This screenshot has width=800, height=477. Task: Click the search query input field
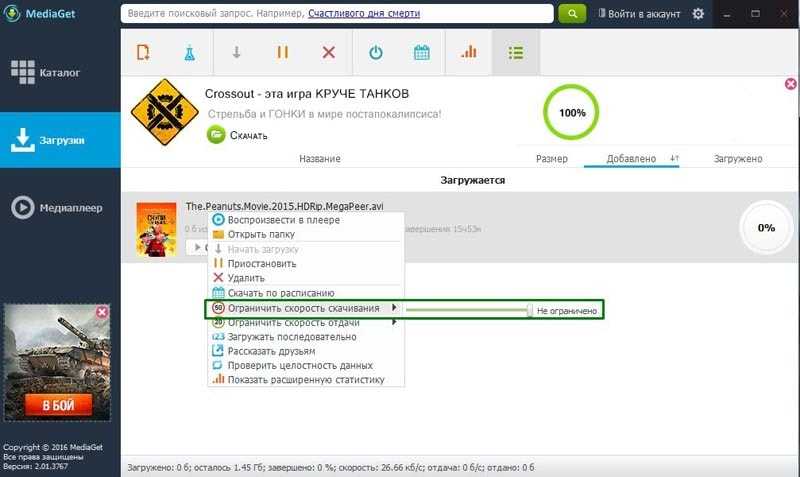pyautogui.click(x=337, y=14)
